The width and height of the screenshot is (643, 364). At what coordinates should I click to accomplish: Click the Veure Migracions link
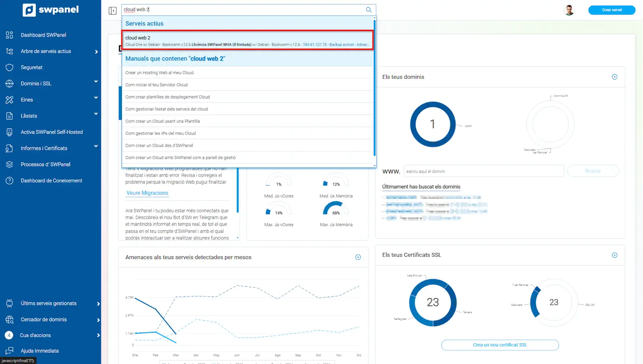pos(147,193)
